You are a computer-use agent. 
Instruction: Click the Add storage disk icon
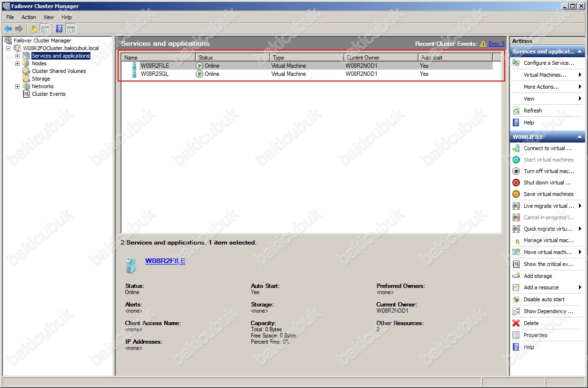point(516,276)
